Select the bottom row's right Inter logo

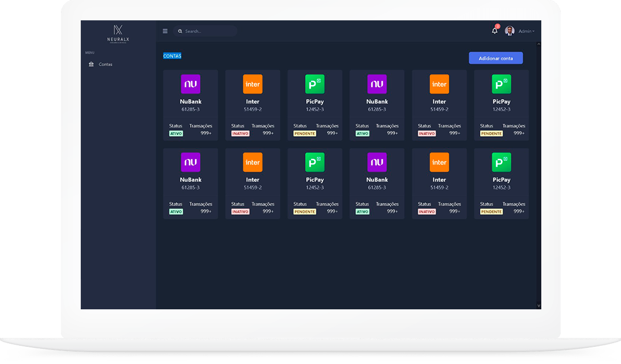[439, 162]
